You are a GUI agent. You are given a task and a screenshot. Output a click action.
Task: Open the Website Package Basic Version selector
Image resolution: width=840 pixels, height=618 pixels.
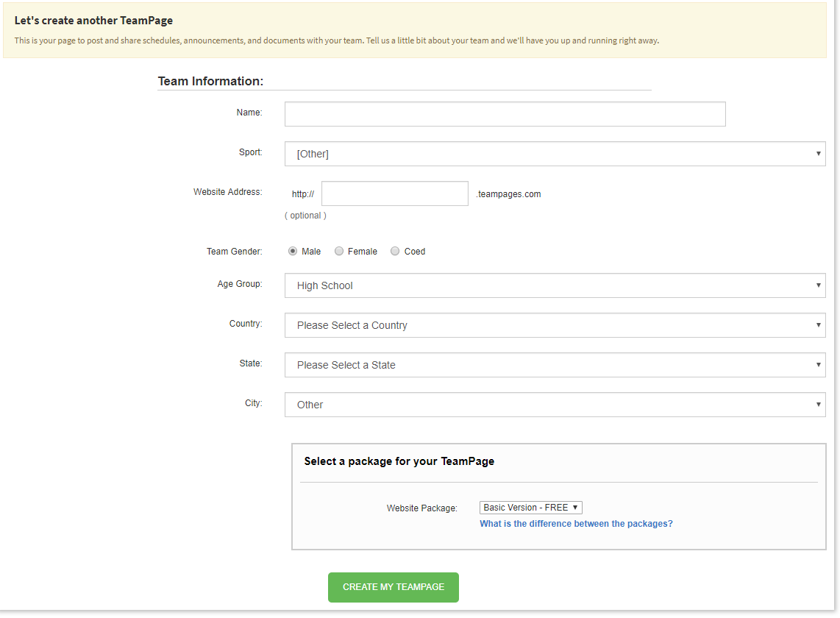click(530, 508)
